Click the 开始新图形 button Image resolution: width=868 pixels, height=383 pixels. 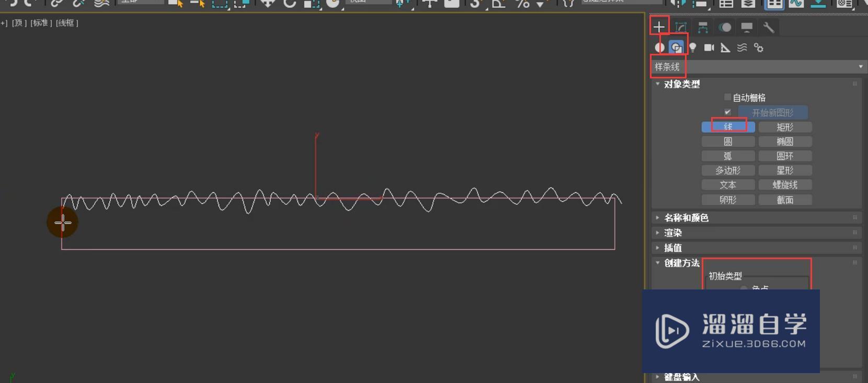tap(773, 112)
